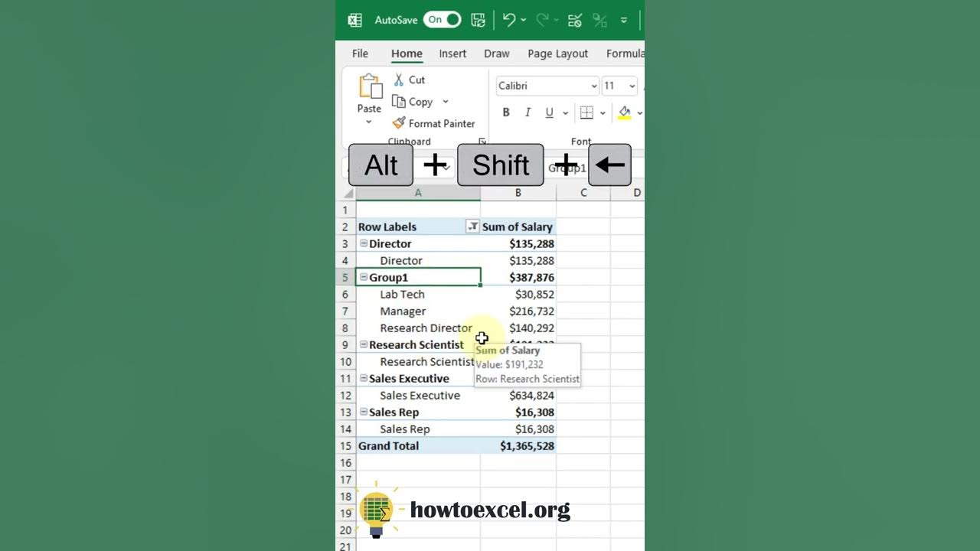This screenshot has width=980, height=551.
Task: Toggle Bold formatting
Action: [506, 112]
